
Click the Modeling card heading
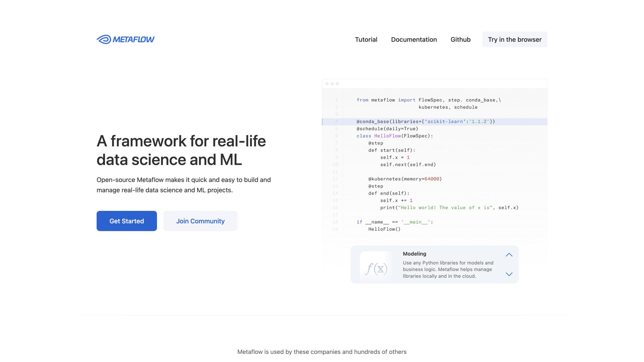[414, 254]
